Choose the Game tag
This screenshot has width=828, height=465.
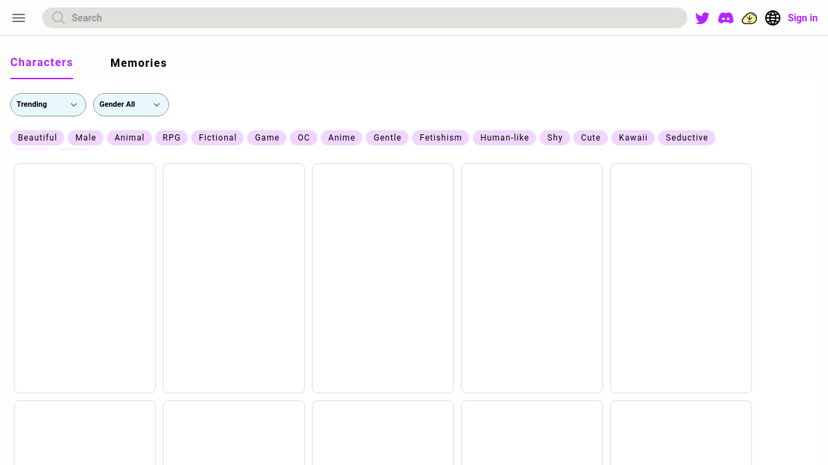point(267,138)
